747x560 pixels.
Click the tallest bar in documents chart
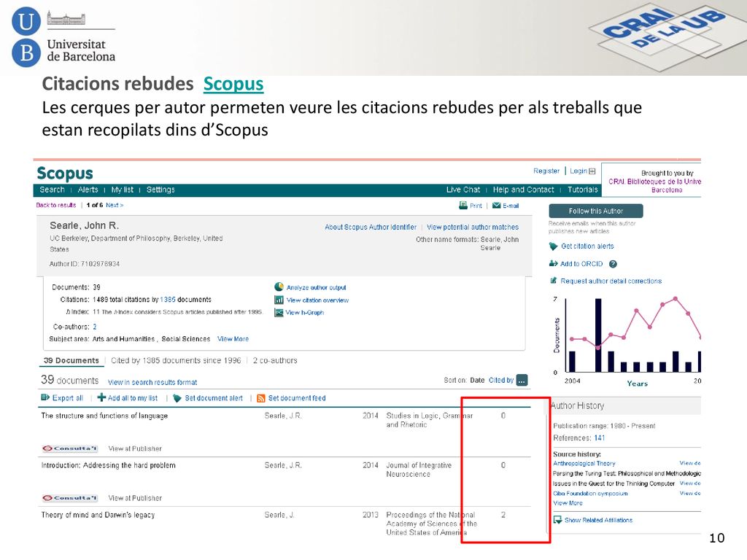click(598, 335)
